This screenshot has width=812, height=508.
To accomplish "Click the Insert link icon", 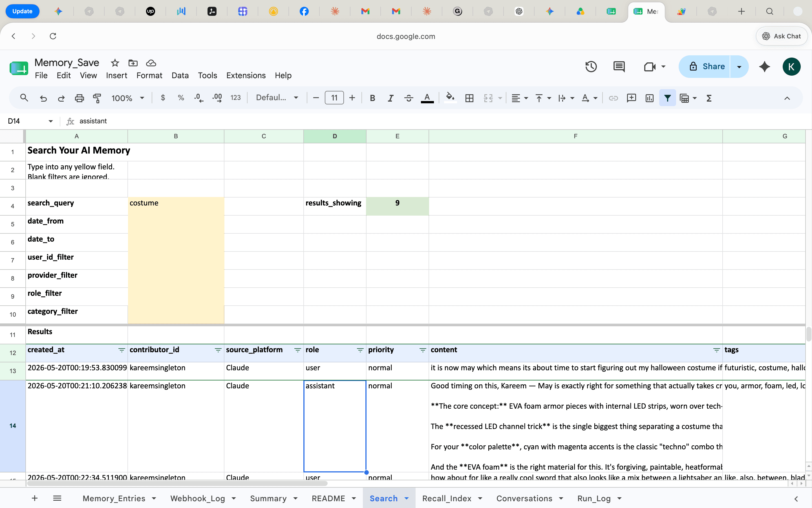I will pos(613,98).
